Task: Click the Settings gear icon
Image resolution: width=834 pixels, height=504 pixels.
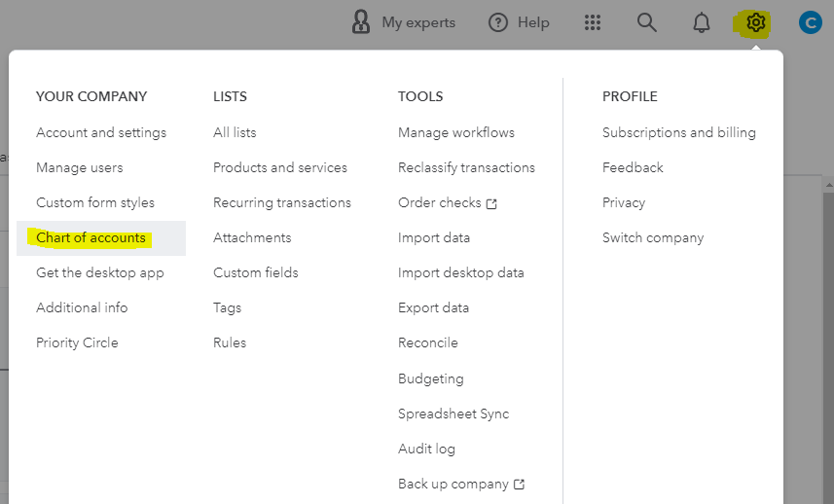Action: click(755, 22)
